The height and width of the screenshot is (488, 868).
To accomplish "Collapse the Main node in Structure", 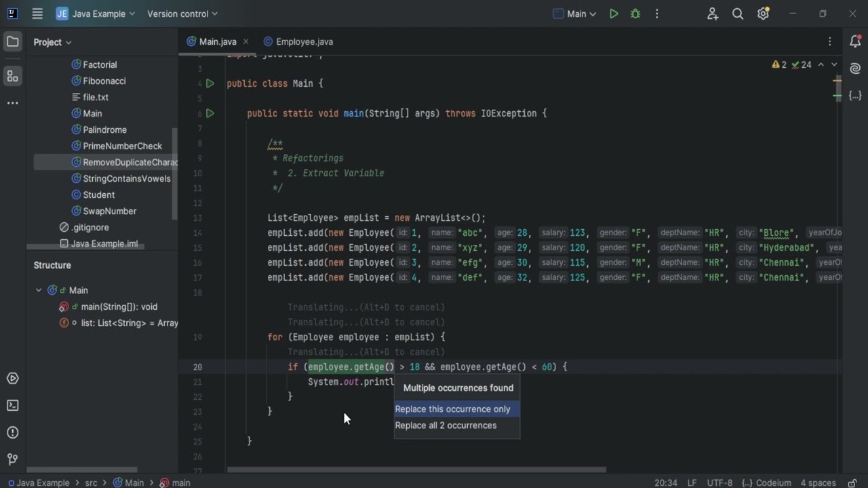I will pyautogui.click(x=39, y=290).
